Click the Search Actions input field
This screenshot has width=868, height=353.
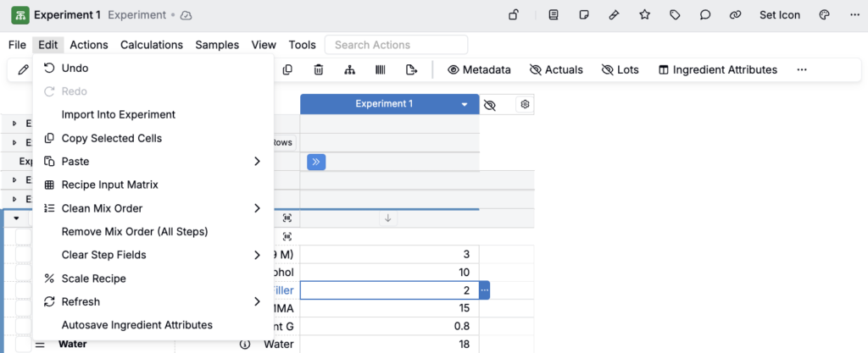[x=397, y=45]
